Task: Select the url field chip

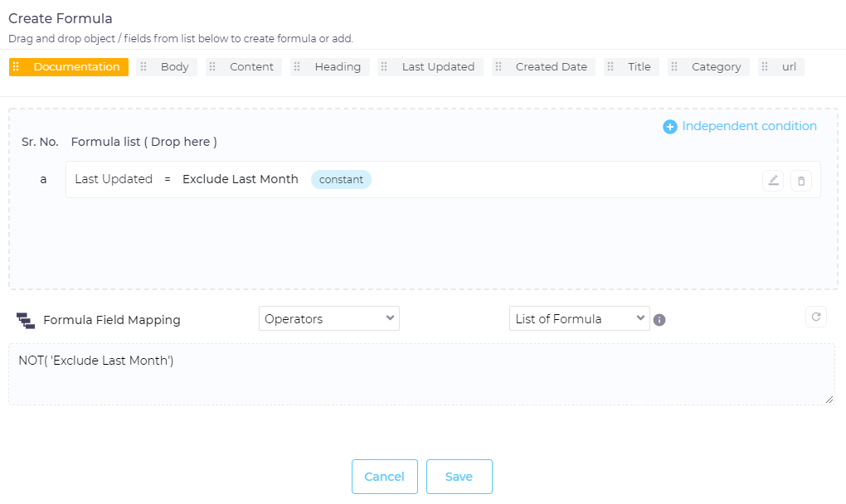Action: pyautogui.click(x=788, y=67)
